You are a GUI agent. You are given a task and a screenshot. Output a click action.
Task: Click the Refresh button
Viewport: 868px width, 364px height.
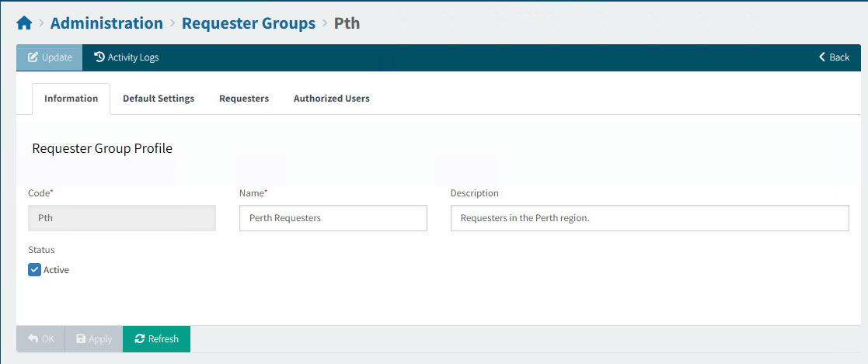(x=157, y=339)
